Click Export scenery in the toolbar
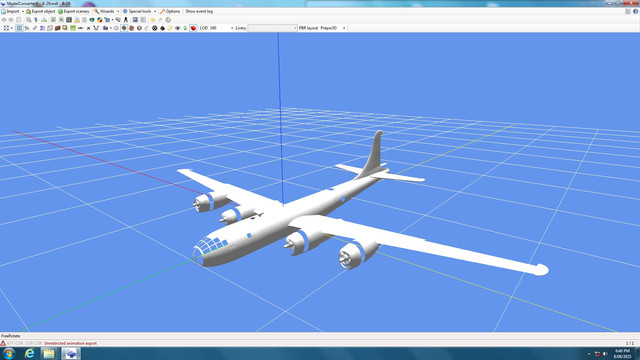 point(73,11)
